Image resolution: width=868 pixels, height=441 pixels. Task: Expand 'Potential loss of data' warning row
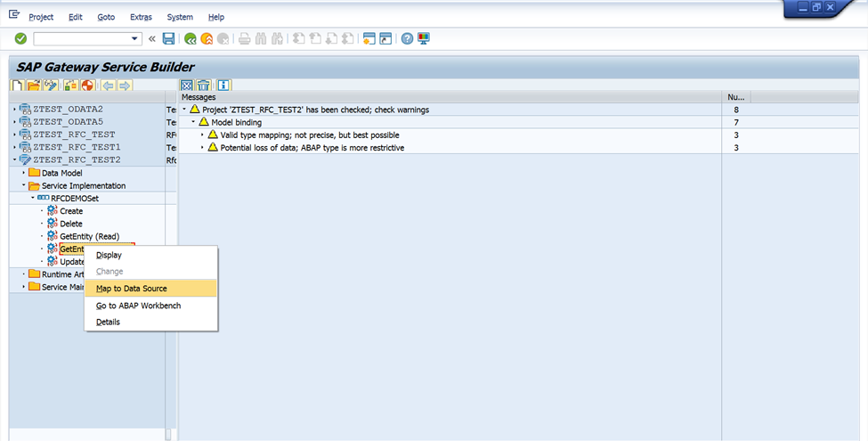tap(202, 147)
